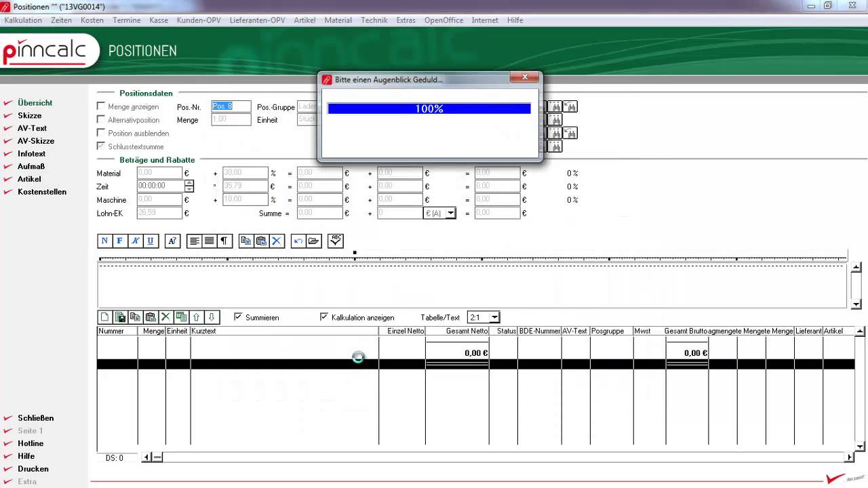Go to Übersicht in sidebar
Screen dimensions: 868x488
pyautogui.click(x=35, y=103)
